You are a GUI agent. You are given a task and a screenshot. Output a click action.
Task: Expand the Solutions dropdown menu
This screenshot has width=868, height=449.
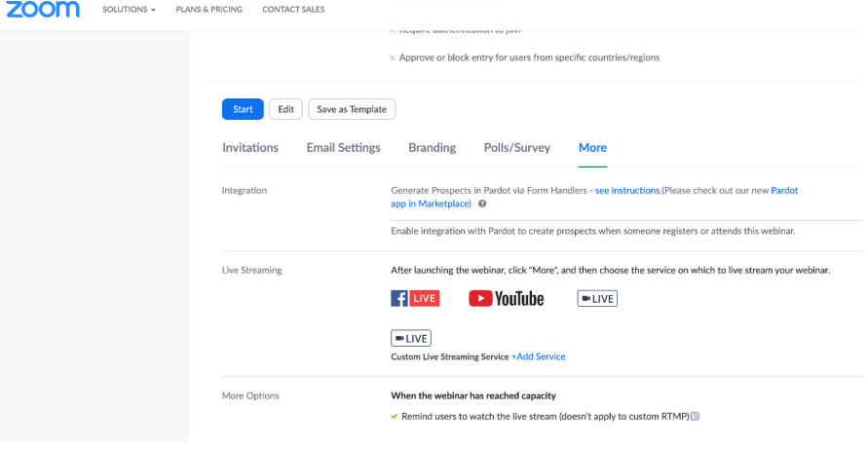[x=130, y=10]
